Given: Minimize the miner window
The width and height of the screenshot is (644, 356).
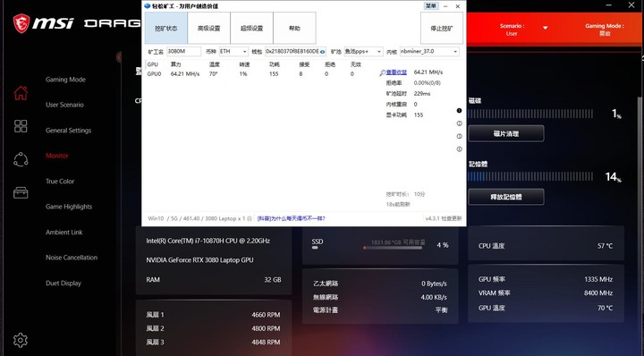Looking at the screenshot, I should [x=445, y=6].
